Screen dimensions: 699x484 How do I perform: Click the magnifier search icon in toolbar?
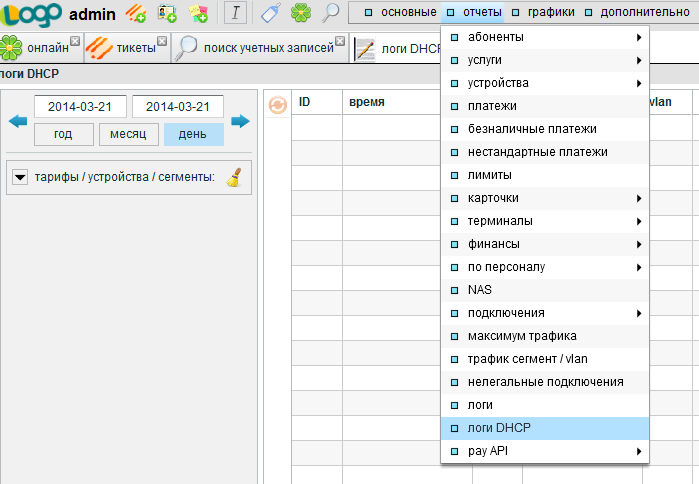coord(330,13)
